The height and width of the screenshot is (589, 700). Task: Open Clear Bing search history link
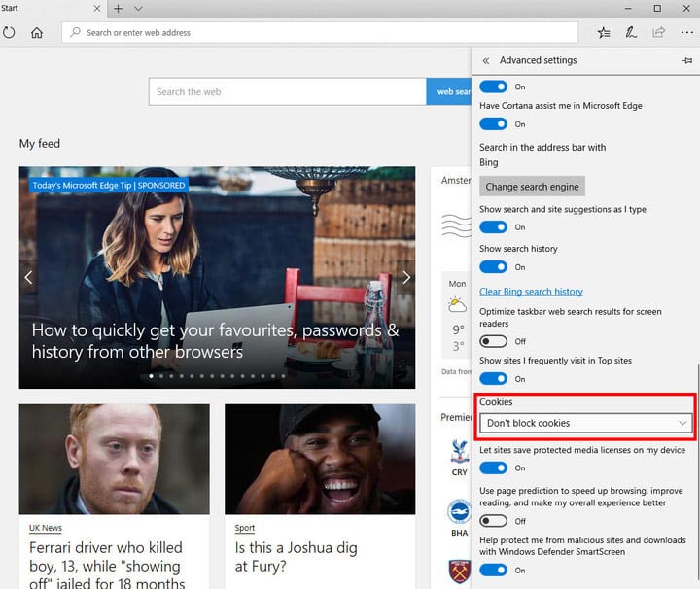pyautogui.click(x=531, y=292)
